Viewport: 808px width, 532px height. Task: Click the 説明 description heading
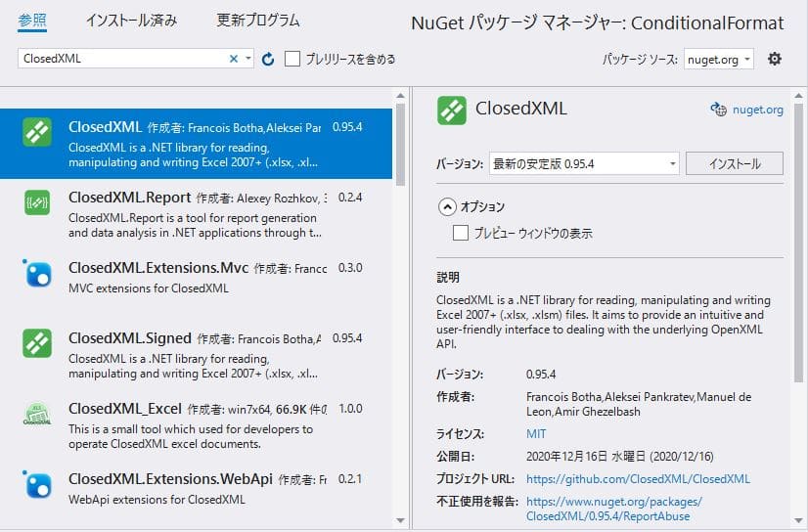tap(448, 278)
